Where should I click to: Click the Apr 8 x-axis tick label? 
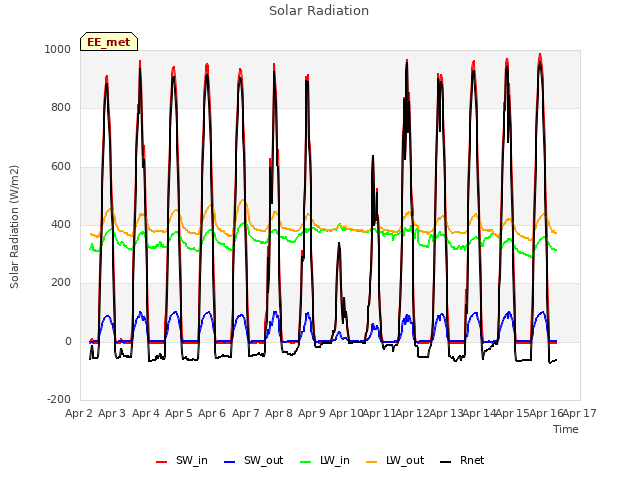coord(279,413)
